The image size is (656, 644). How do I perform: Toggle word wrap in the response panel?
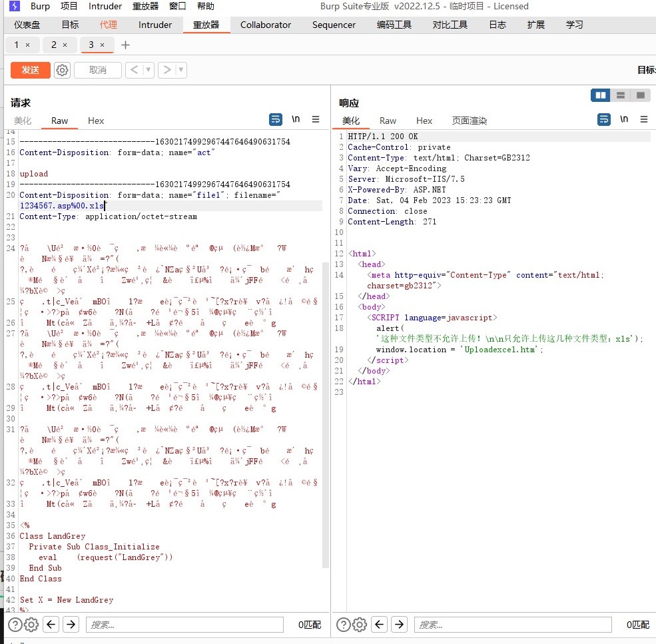603,120
